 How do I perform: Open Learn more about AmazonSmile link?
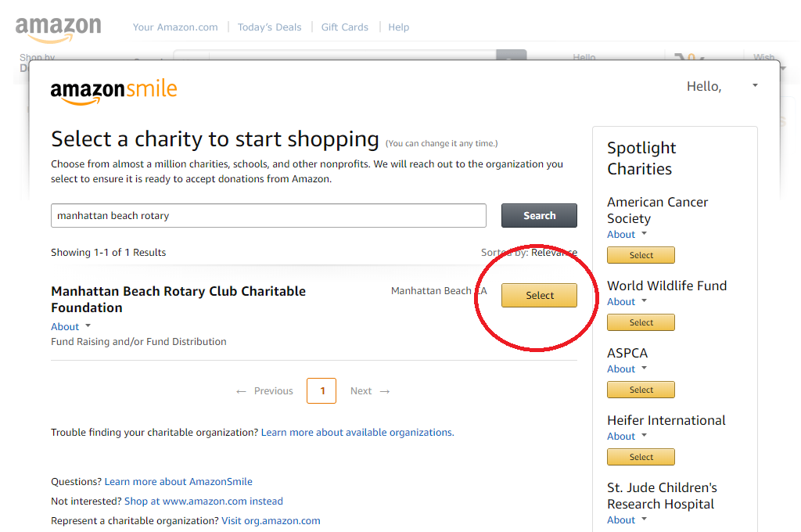pyautogui.click(x=178, y=482)
